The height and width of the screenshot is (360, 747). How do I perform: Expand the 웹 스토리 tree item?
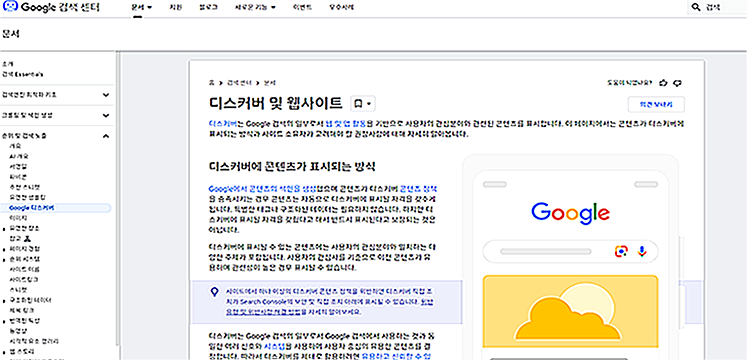click(4, 352)
